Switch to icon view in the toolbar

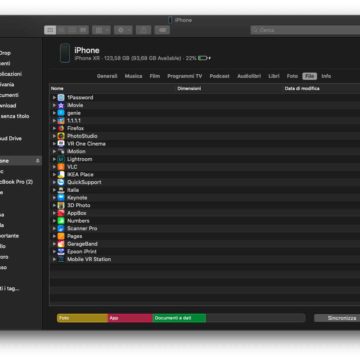pos(50,30)
